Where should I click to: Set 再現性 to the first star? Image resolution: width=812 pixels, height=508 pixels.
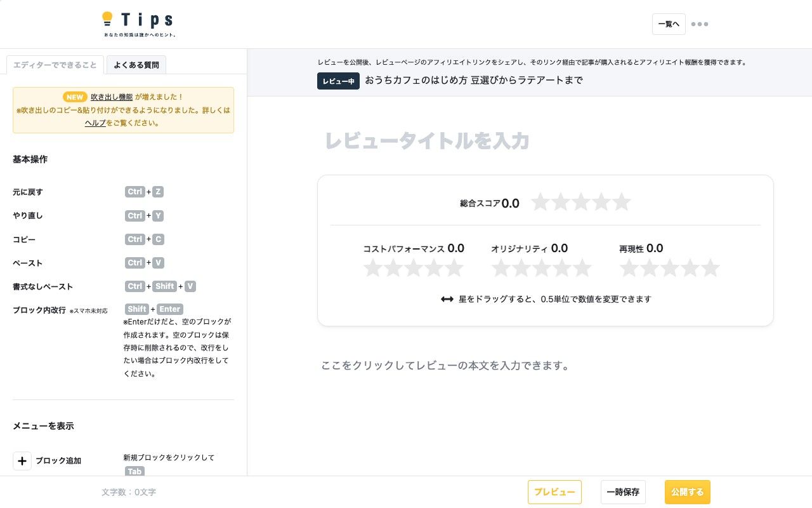pyautogui.click(x=629, y=268)
